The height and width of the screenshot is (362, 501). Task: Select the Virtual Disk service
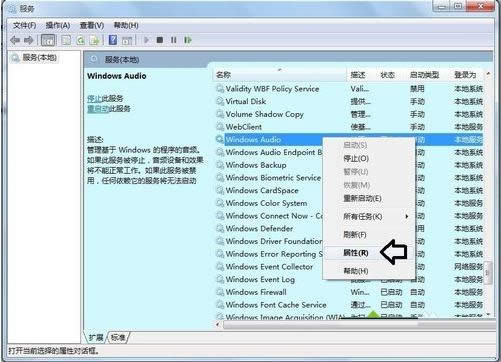click(x=349, y=102)
